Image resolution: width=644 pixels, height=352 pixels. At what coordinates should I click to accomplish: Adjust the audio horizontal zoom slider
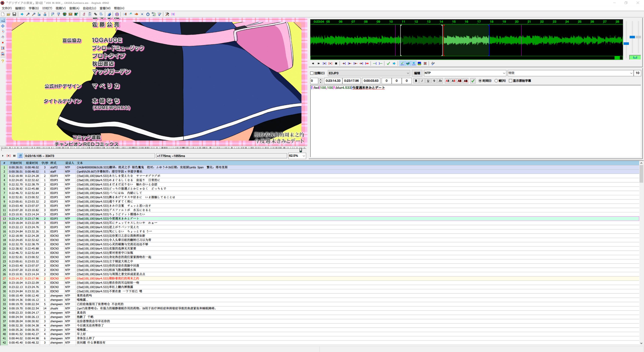coord(626,43)
